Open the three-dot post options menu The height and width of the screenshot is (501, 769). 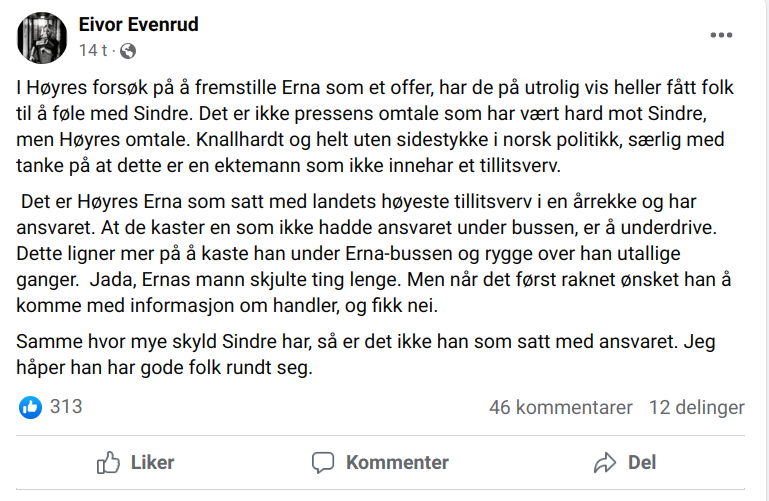click(x=720, y=35)
